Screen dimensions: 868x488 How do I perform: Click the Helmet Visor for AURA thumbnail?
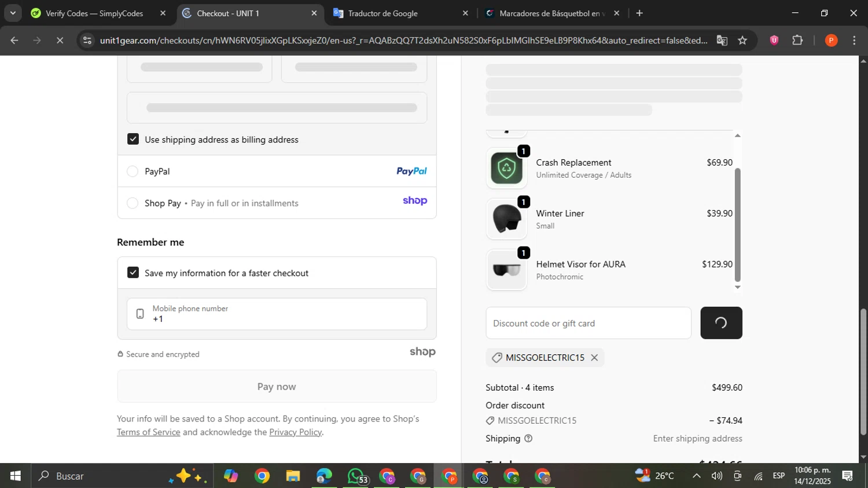(x=506, y=270)
